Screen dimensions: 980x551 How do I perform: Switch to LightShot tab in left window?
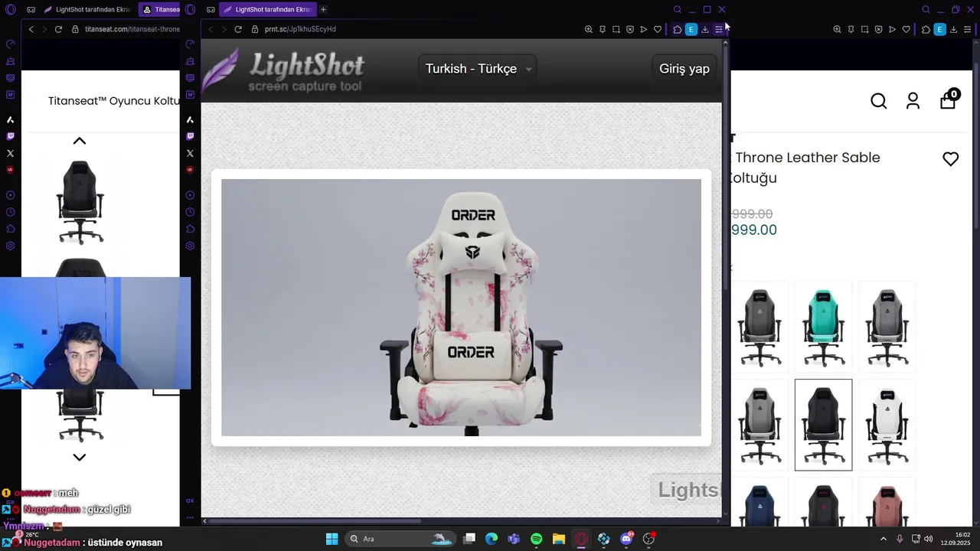[87, 9]
